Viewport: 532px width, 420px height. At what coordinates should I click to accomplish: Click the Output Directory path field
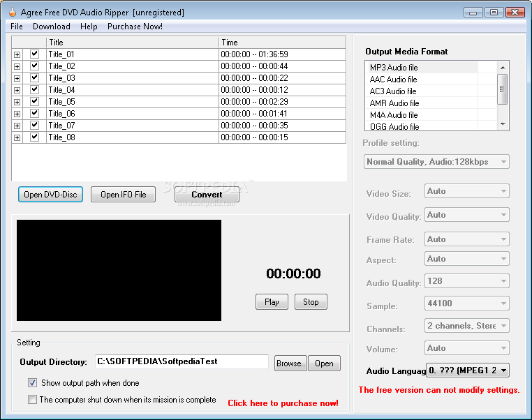[182, 361]
